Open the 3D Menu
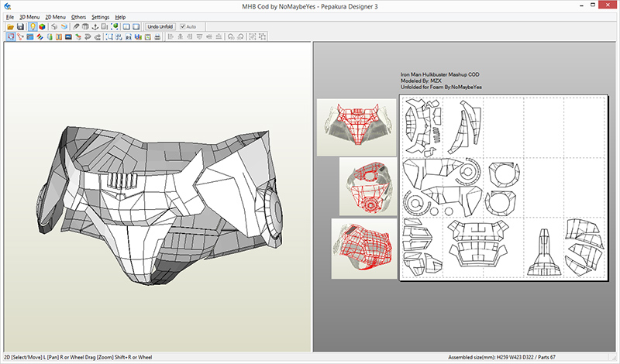620x364 pixels. point(29,17)
